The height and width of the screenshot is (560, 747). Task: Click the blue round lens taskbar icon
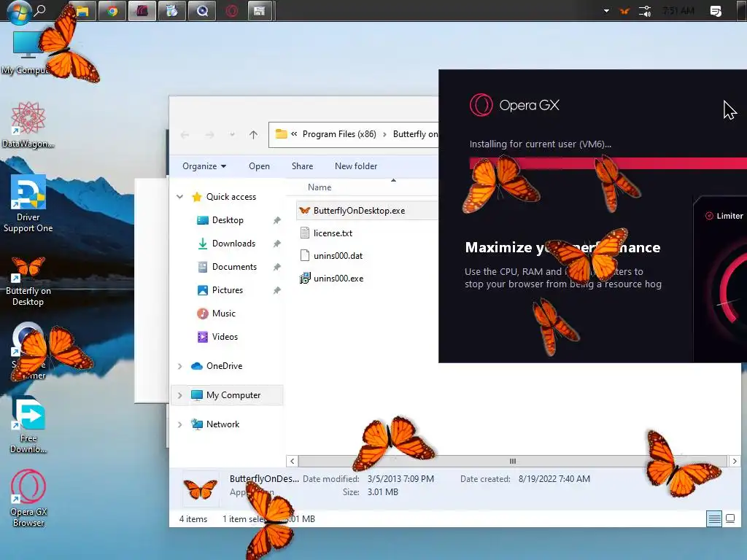(202, 10)
